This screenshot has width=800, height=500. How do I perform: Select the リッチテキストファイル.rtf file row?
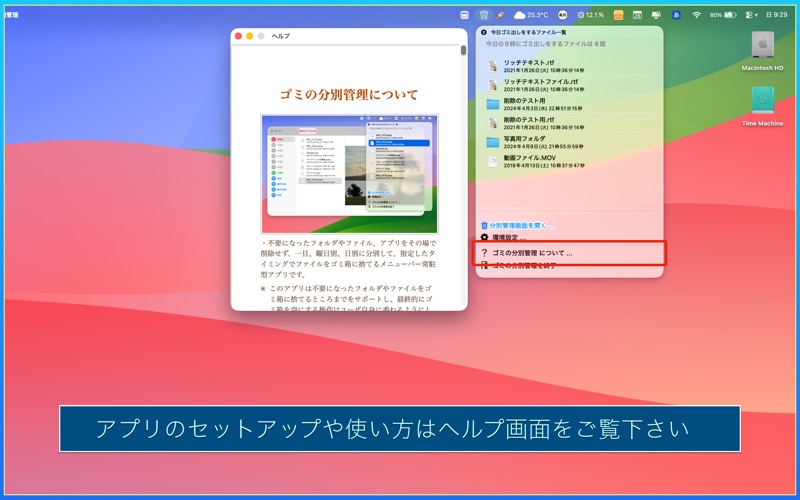coord(569,85)
